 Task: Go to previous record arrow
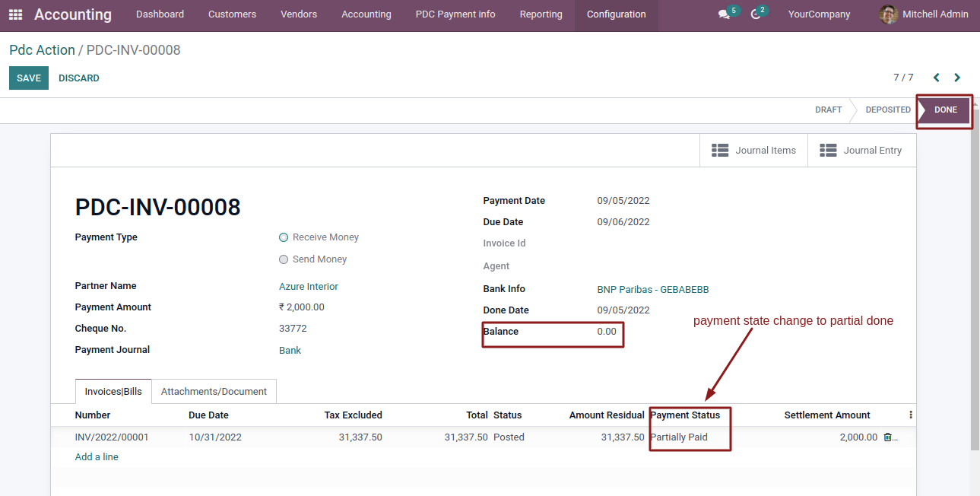click(937, 78)
